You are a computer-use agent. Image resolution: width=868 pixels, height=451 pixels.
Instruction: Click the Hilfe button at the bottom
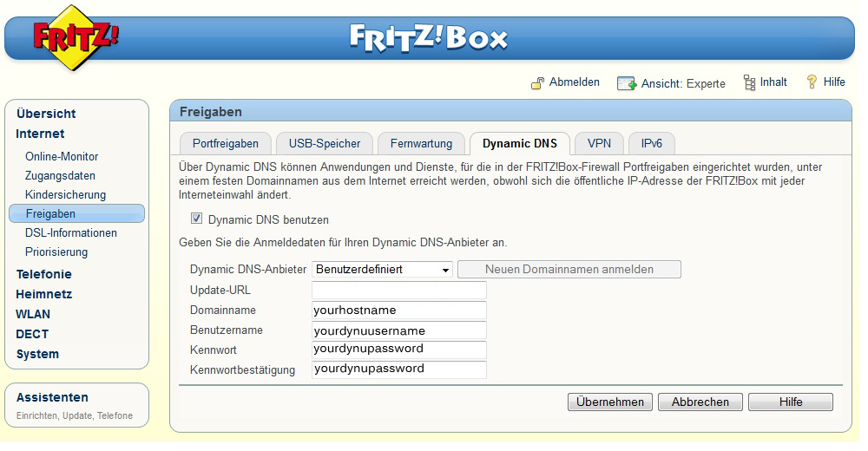791,402
